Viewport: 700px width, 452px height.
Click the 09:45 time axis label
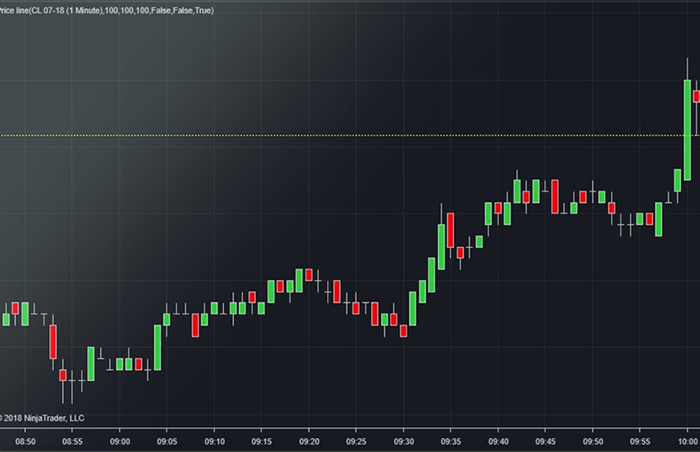pyautogui.click(x=545, y=441)
